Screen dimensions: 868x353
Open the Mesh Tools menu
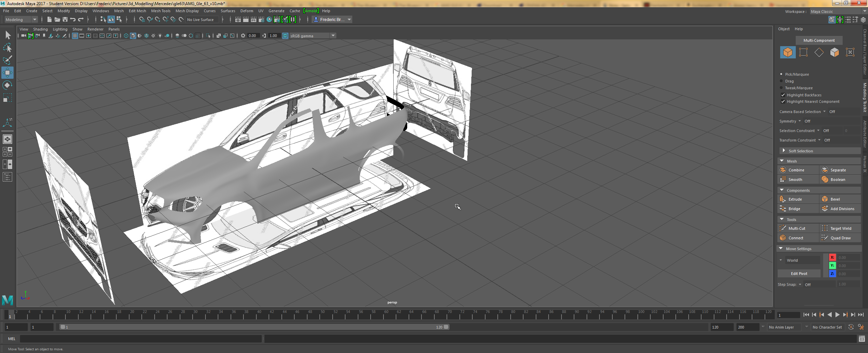click(x=160, y=11)
